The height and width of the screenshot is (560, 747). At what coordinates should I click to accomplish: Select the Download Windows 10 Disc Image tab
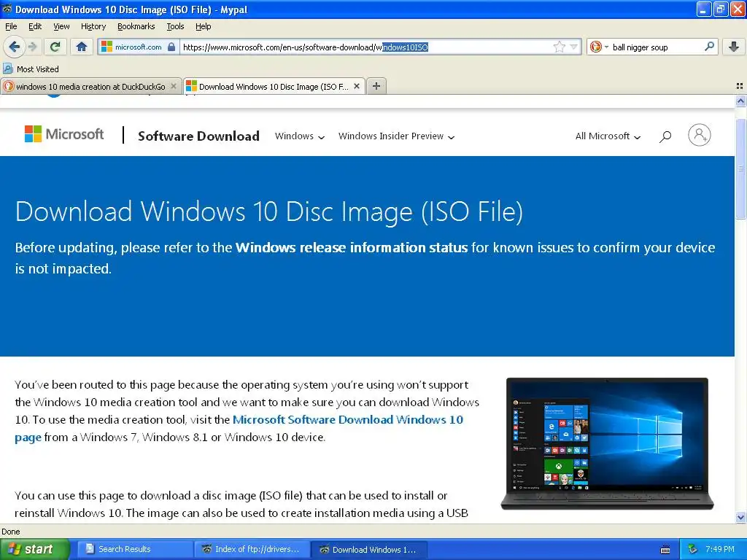click(x=274, y=86)
